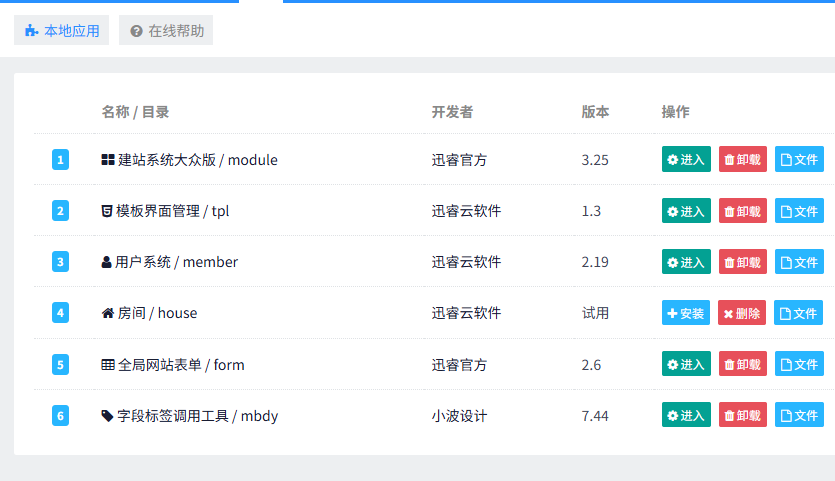Delete the 房间 house app
835x481 pixels.
(x=742, y=313)
